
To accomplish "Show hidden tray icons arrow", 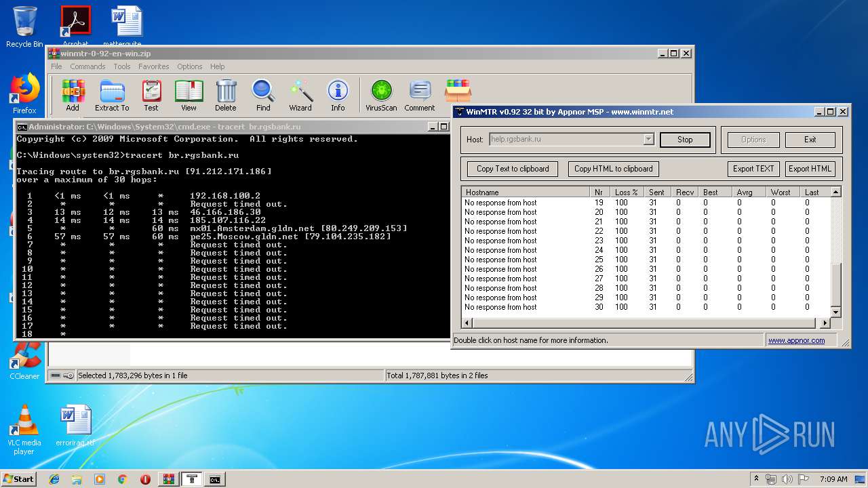I will 756,479.
